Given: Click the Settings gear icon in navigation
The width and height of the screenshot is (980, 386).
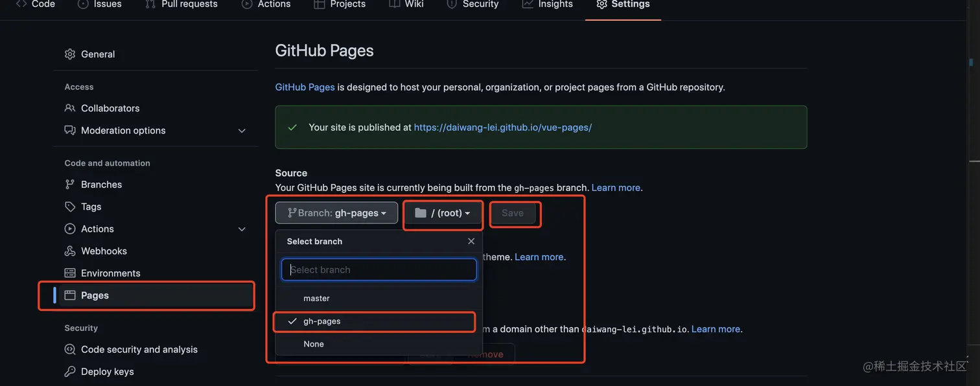Looking at the screenshot, I should (x=601, y=4).
